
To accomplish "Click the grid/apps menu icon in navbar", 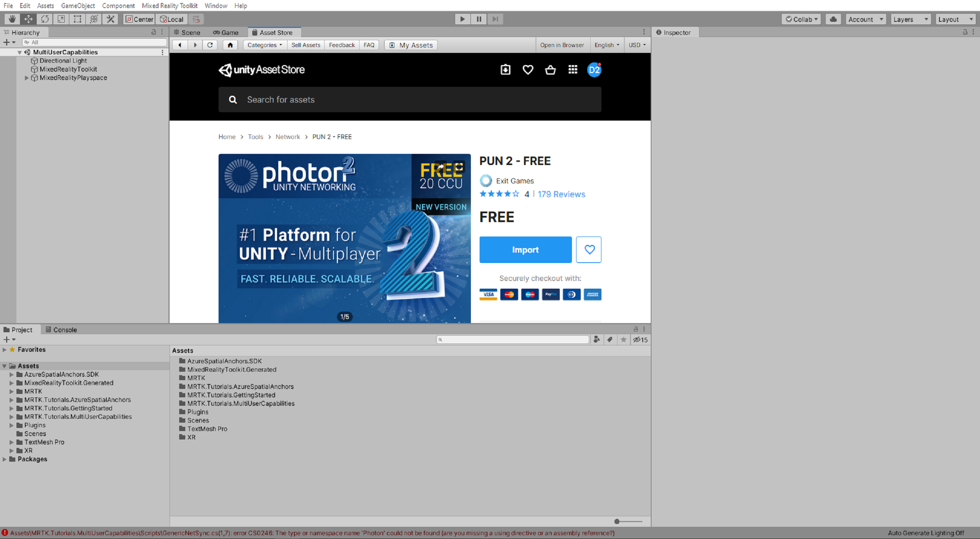I will (x=572, y=70).
